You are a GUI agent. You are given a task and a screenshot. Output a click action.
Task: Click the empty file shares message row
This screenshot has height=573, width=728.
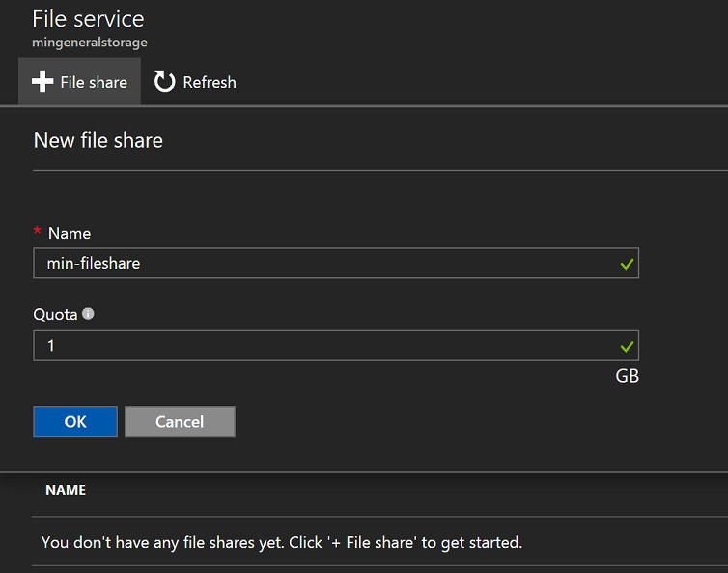pyautogui.click(x=282, y=542)
